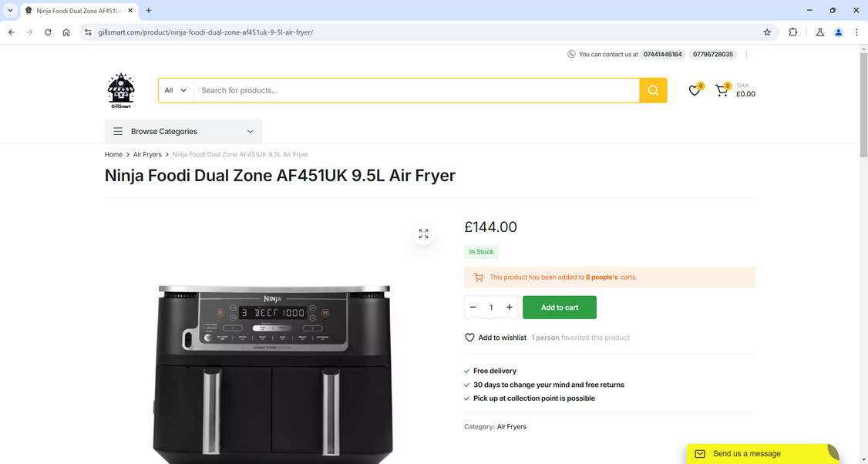Viewport: 868px width, 464px height.
Task: Go to Air Fryers breadcrumb link
Action: (x=147, y=154)
